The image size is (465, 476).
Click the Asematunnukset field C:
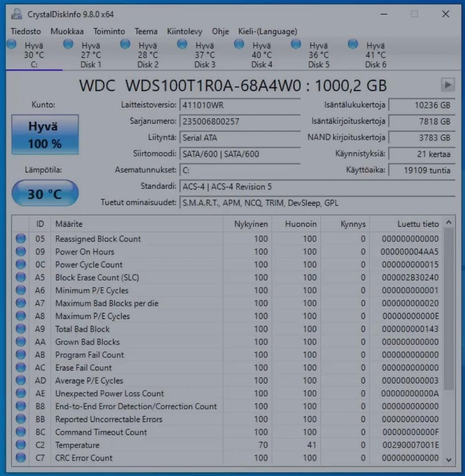(x=240, y=170)
